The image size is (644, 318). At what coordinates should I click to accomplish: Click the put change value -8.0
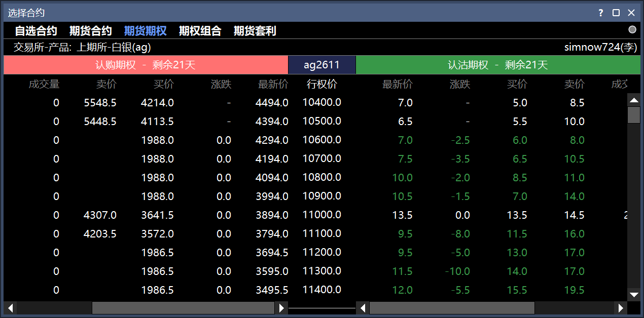pos(460,234)
